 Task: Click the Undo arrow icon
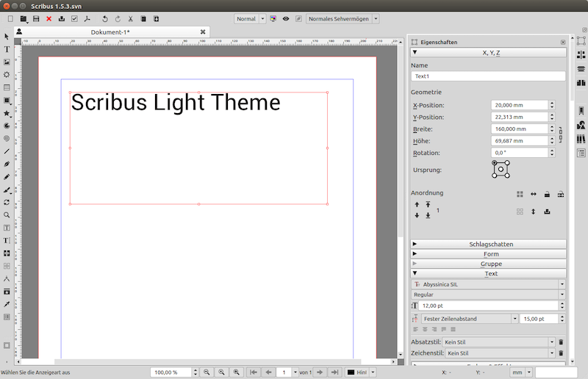[x=105, y=19]
